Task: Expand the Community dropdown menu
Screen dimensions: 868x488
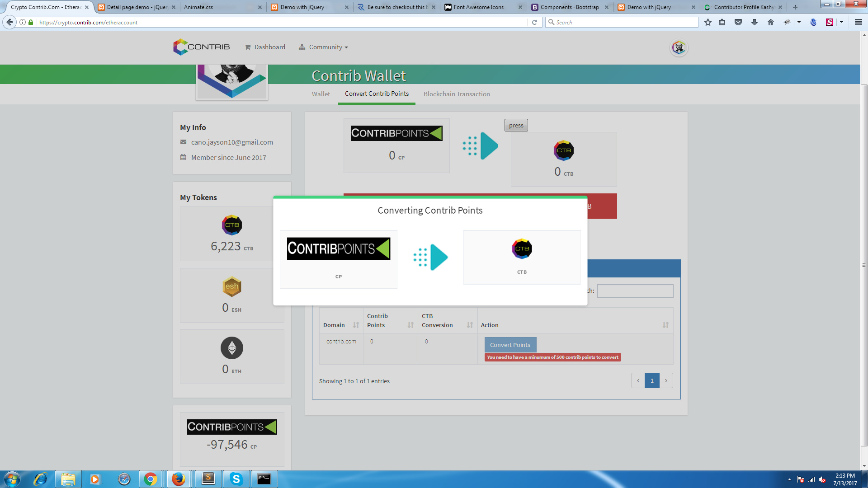Action: click(x=323, y=47)
